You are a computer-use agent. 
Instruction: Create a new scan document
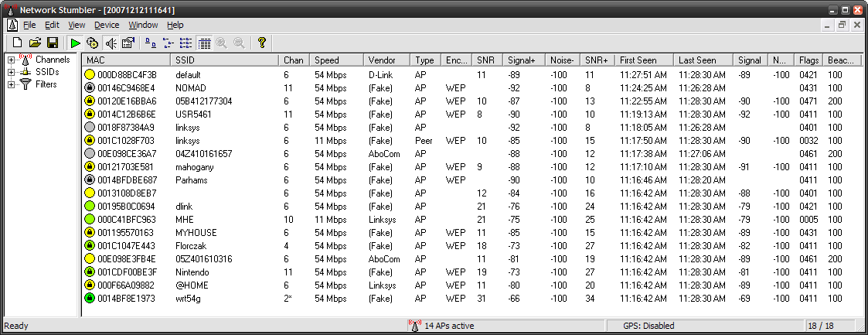point(18,43)
